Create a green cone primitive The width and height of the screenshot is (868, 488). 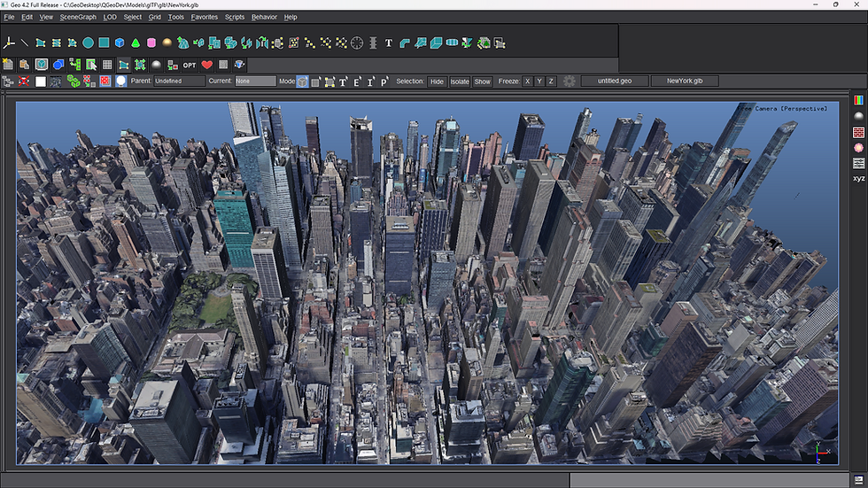pos(136,43)
